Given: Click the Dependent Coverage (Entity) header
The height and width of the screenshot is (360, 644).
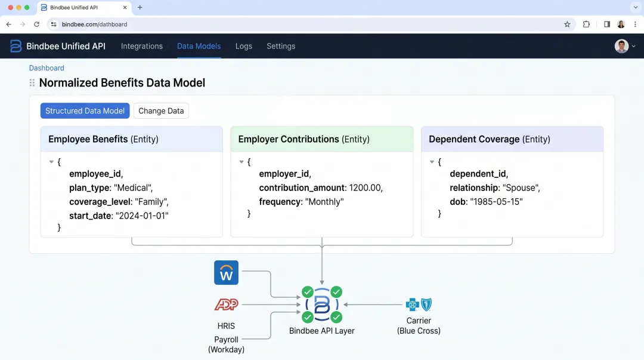Looking at the screenshot, I should point(512,139).
